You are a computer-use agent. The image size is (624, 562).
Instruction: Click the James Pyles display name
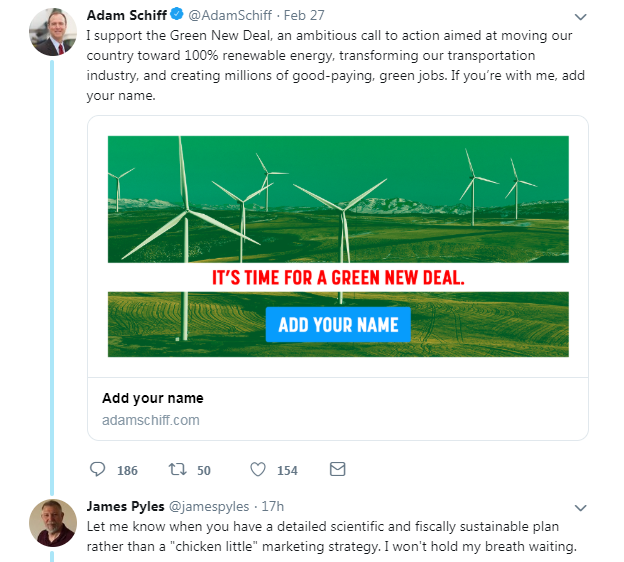point(127,506)
